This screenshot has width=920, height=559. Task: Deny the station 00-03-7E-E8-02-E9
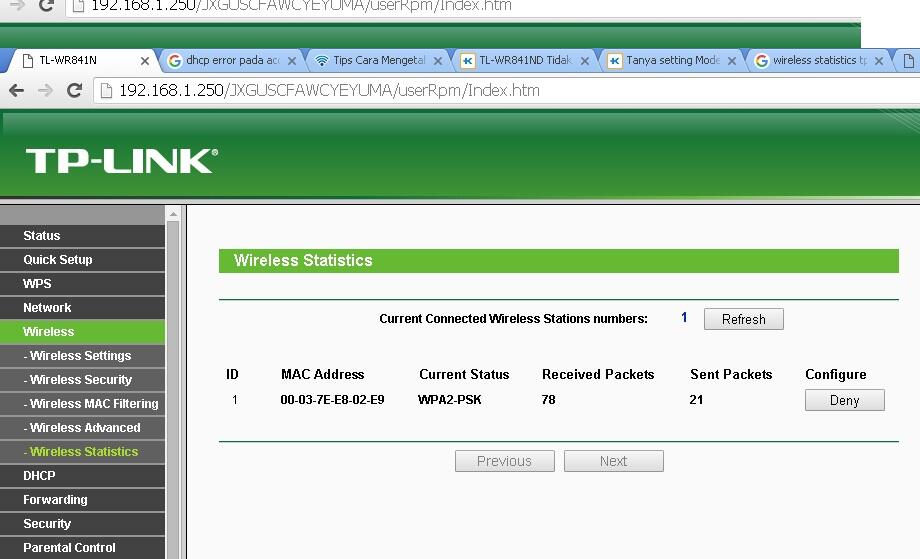[844, 401]
